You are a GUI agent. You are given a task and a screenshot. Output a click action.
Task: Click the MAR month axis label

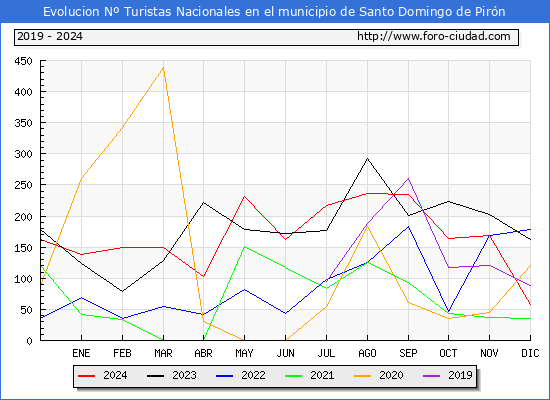tap(163, 353)
